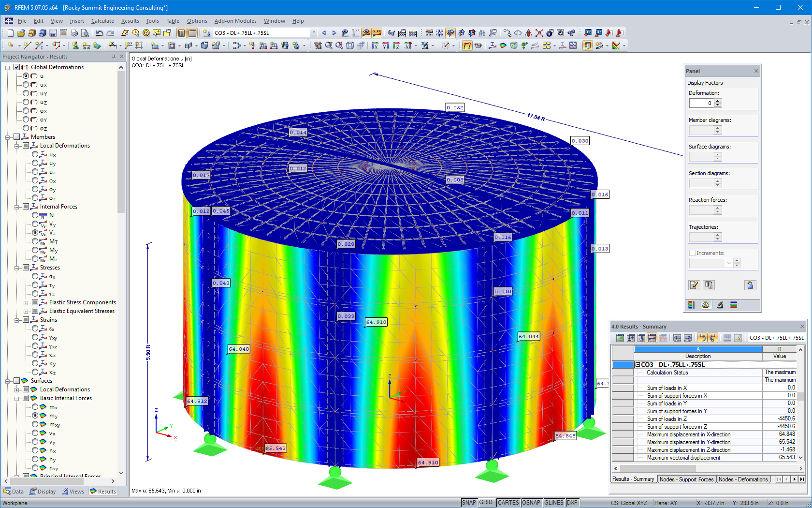Open the load case CO3 dropdown
The width and height of the screenshot is (812, 508).
(314, 33)
